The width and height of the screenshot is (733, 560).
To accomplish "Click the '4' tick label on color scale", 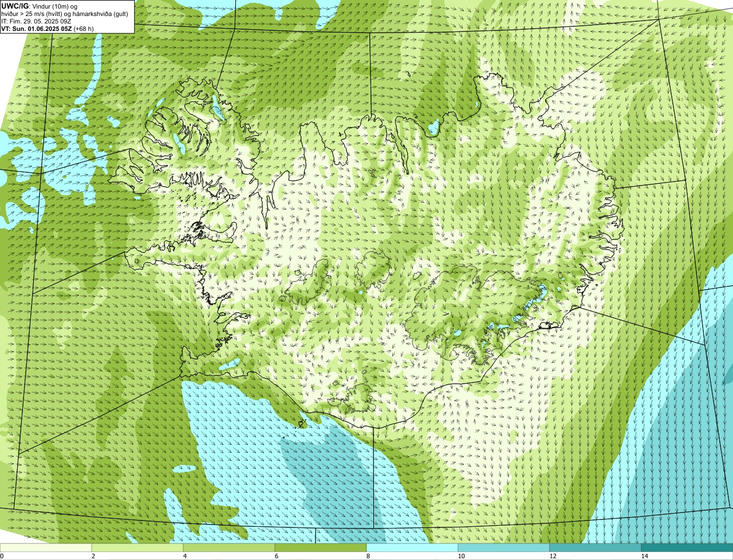I will [184, 556].
